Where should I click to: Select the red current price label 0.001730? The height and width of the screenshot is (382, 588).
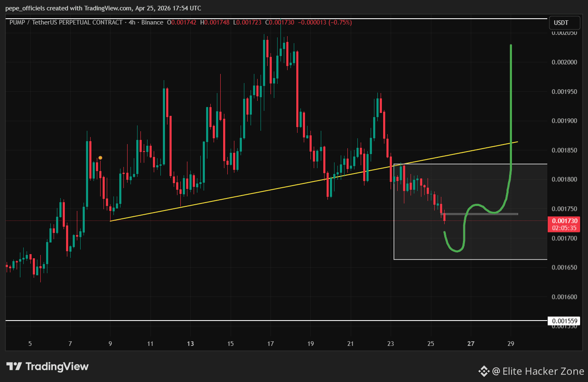pyautogui.click(x=565, y=221)
